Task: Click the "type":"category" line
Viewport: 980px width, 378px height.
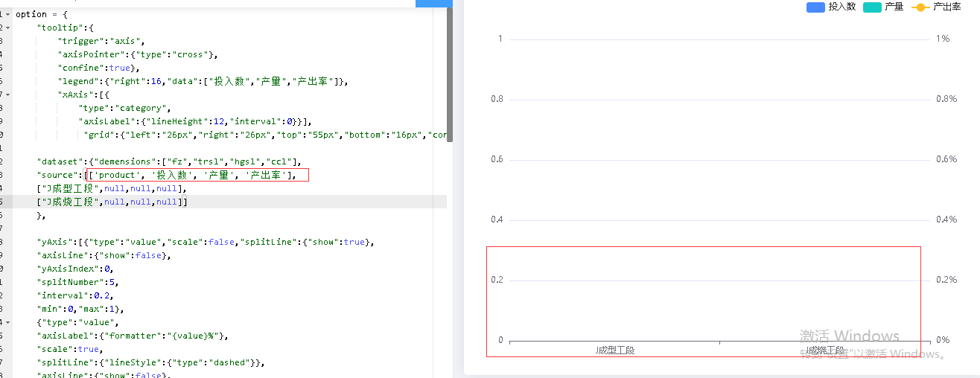Action: point(124,109)
